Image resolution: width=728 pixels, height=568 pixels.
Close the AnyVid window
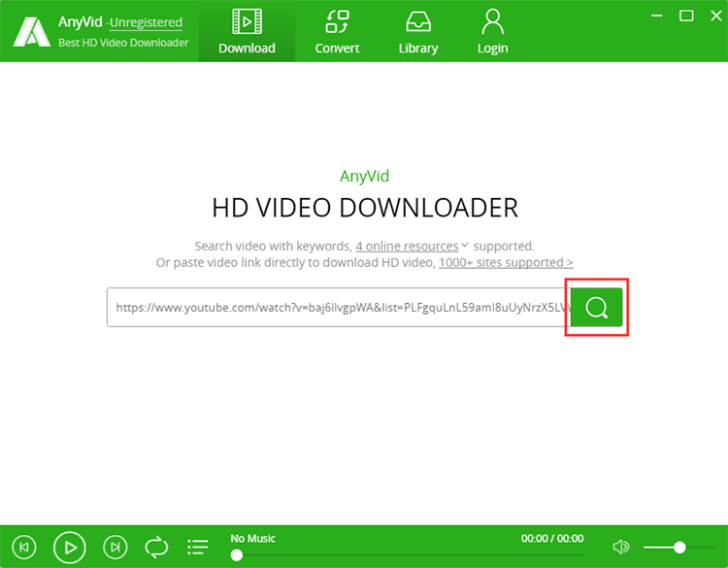coord(716,16)
